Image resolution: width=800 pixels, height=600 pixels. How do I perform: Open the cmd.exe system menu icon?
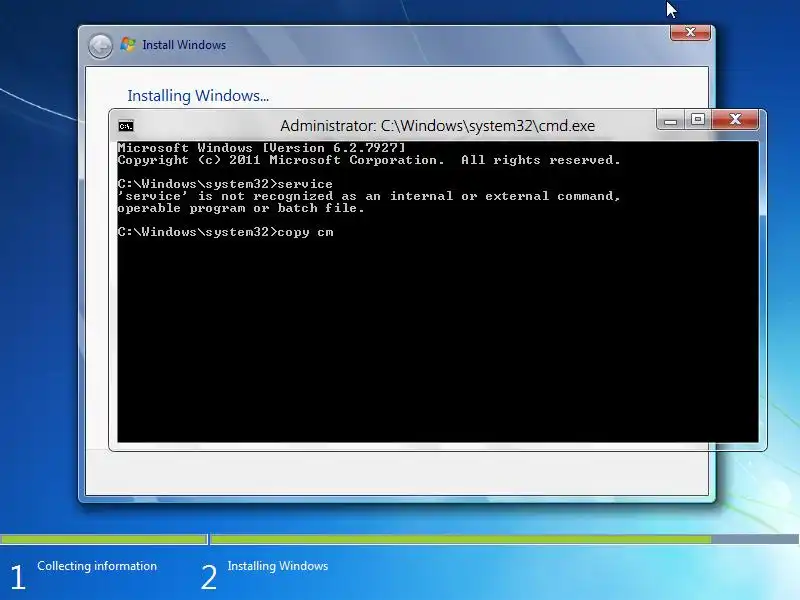pyautogui.click(x=126, y=126)
